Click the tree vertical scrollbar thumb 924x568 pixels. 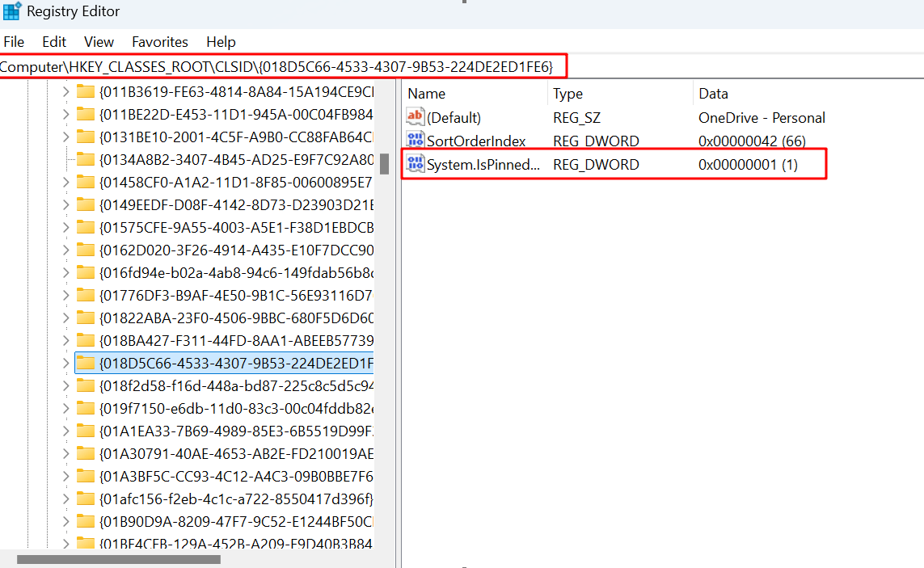click(384, 164)
